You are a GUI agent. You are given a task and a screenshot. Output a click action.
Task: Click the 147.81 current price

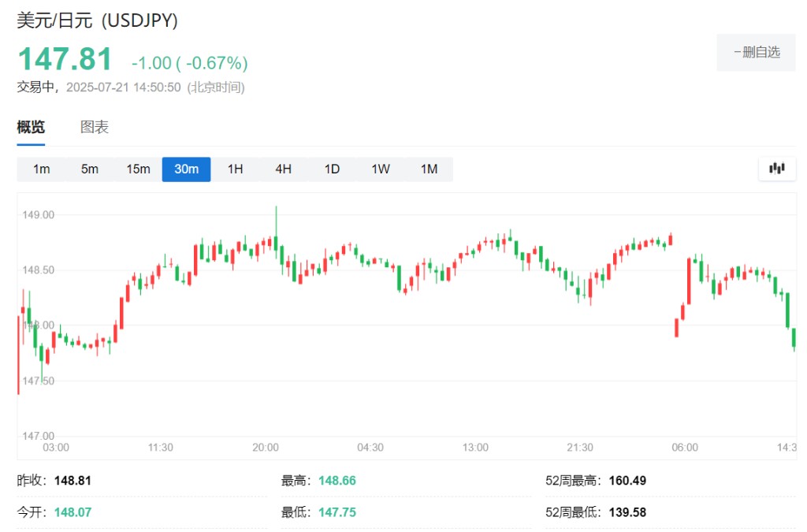[x=65, y=60]
